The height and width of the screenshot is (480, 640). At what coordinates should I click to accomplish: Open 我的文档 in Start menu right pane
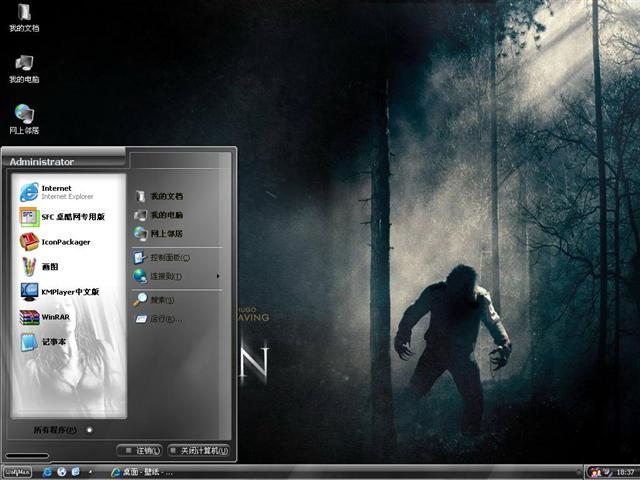click(x=158, y=196)
